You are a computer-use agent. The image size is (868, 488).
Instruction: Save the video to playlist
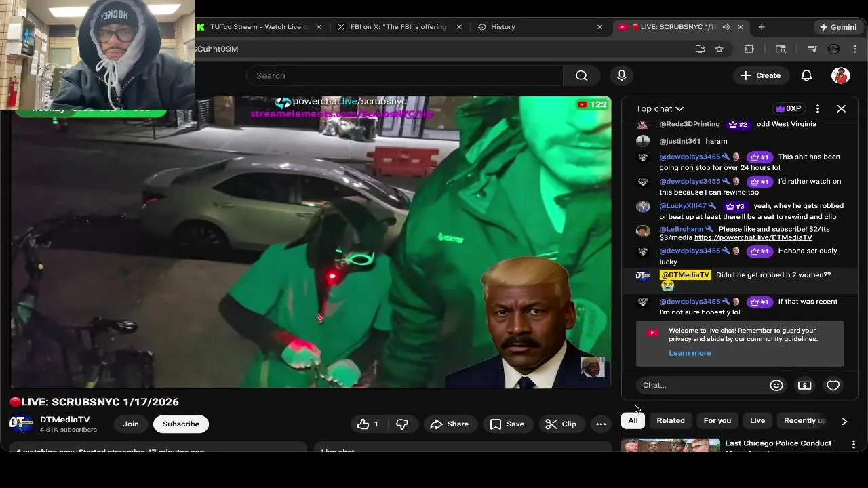[507, 424]
